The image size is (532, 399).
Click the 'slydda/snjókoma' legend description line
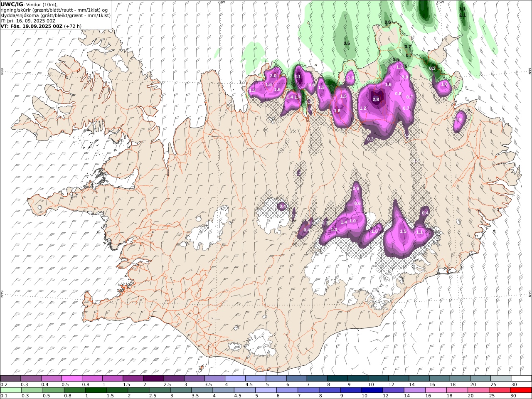(x=56, y=15)
